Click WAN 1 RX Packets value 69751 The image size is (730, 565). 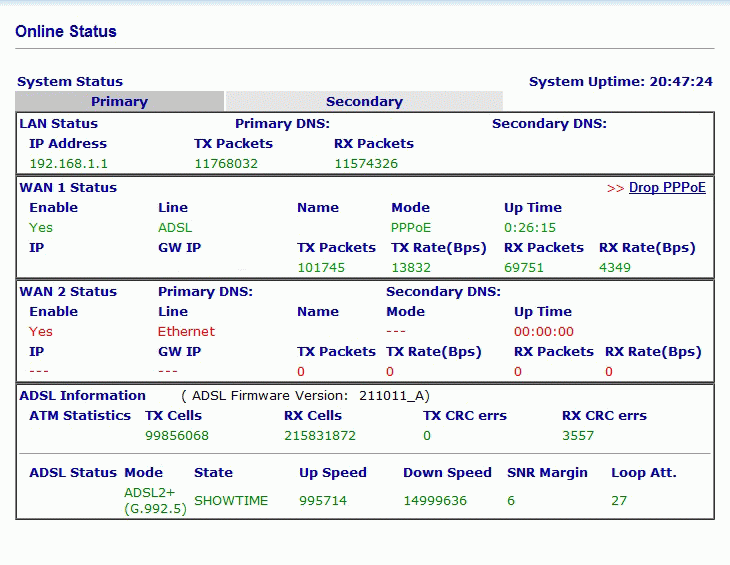[524, 268]
